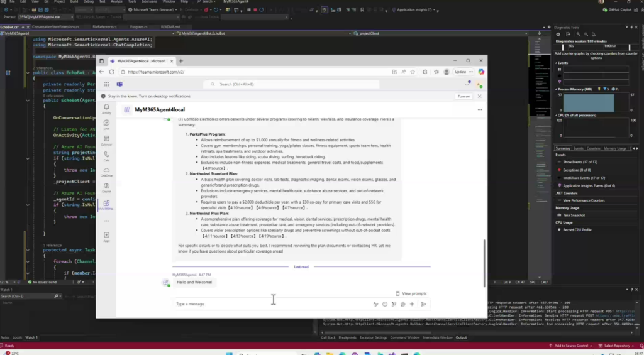Open the Application Insights dropdown
This screenshot has width=644, height=355.
coord(434,9)
